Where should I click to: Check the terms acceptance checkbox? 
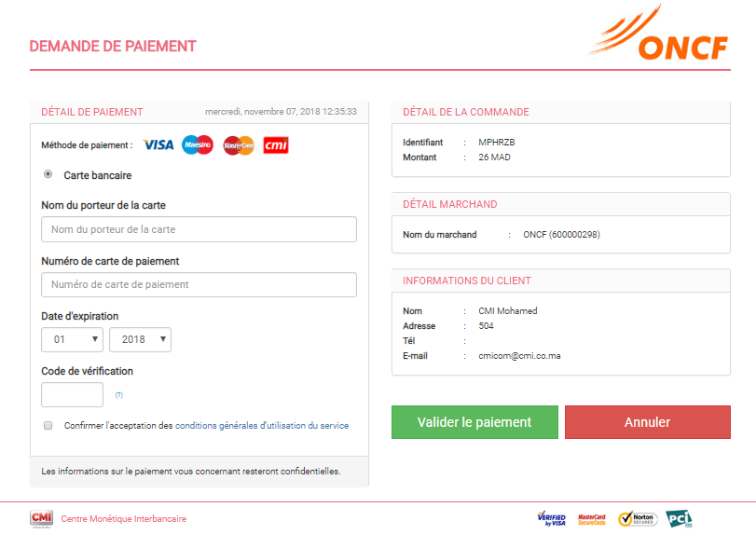(x=48, y=425)
